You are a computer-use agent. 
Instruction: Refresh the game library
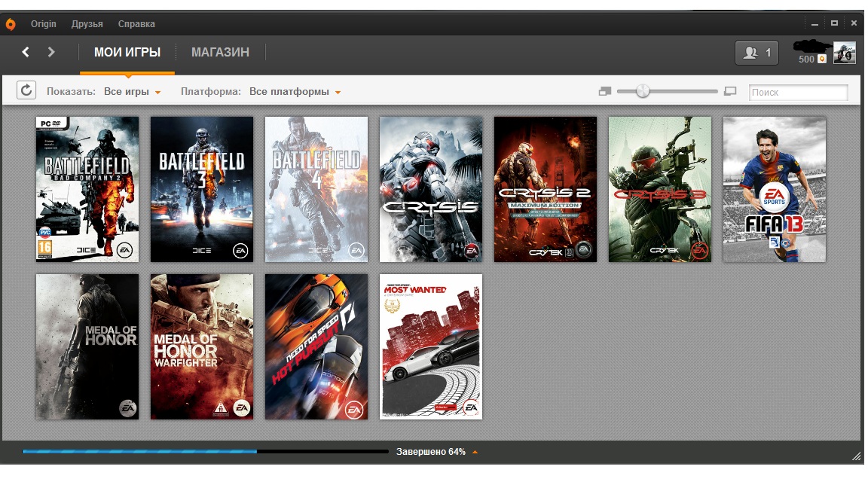[x=26, y=90]
